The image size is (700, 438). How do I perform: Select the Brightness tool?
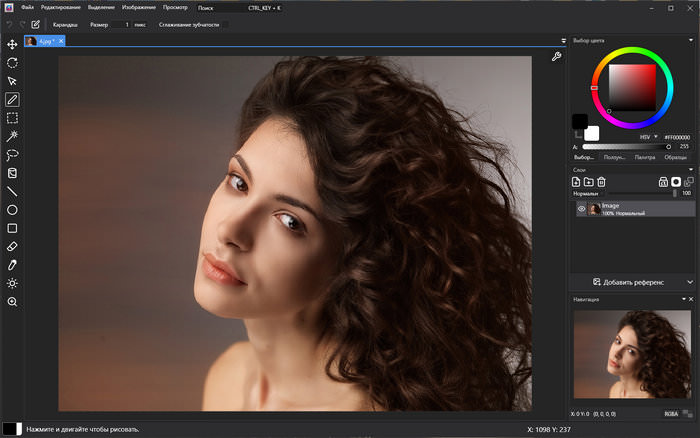tap(12, 284)
